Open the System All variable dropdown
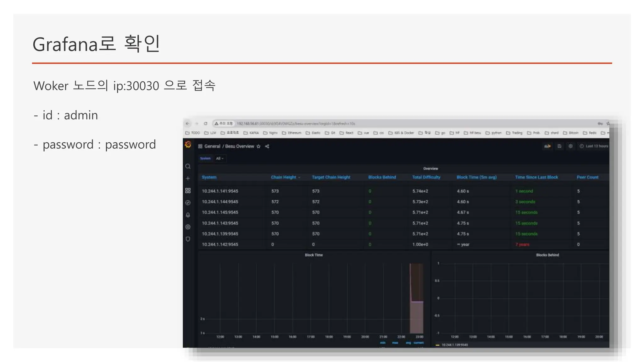Viewport: 644px width, 362px height. point(220,158)
